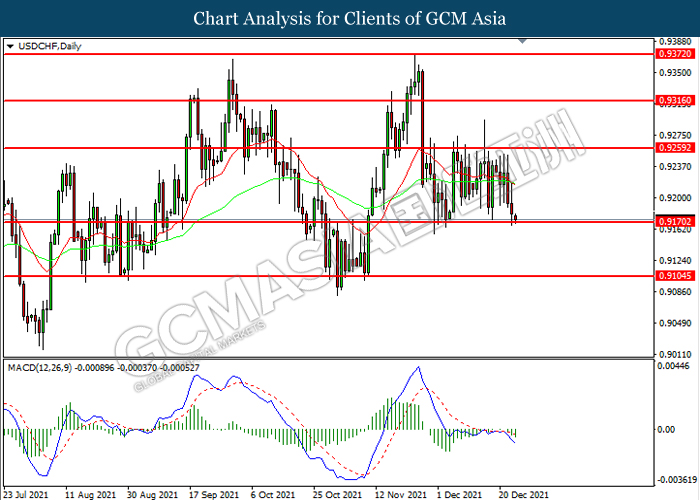
Task: Click the 11 Aug 2021 date label
Action: [x=90, y=495]
